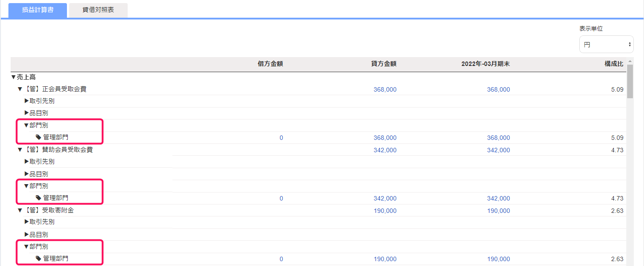
Task: Open 借方金額 0 for 管理部門 under 受取寄附金
Action: (x=281, y=259)
